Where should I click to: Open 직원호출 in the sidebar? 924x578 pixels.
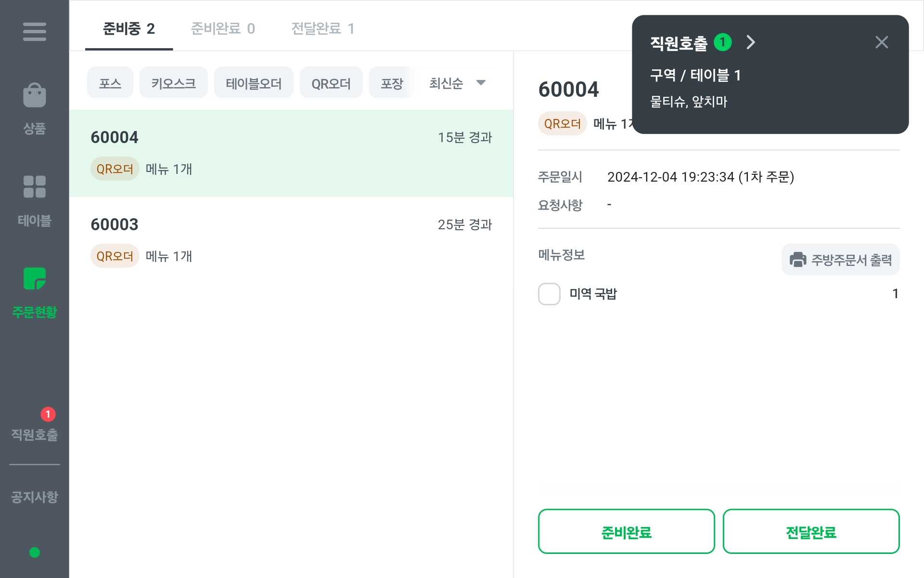coord(34,434)
